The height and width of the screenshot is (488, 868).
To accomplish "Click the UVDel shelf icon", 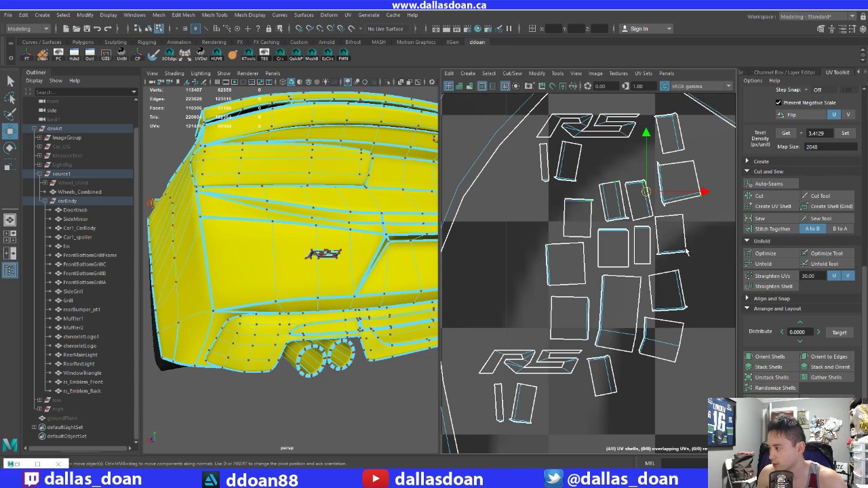I will click(201, 54).
